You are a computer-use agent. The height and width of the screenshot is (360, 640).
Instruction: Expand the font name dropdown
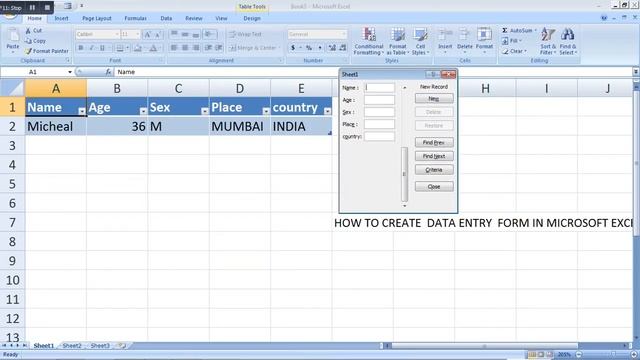[x=117, y=34]
